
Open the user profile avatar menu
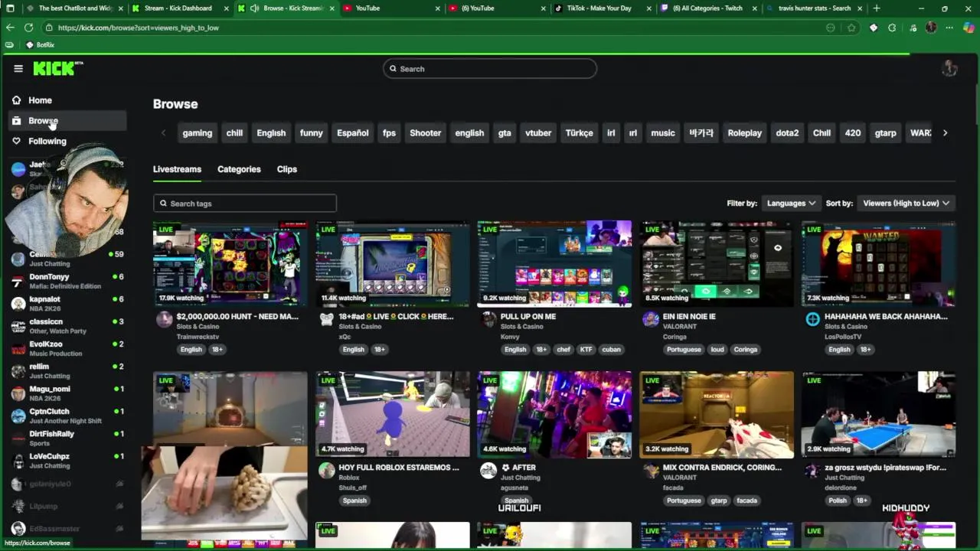pyautogui.click(x=949, y=68)
